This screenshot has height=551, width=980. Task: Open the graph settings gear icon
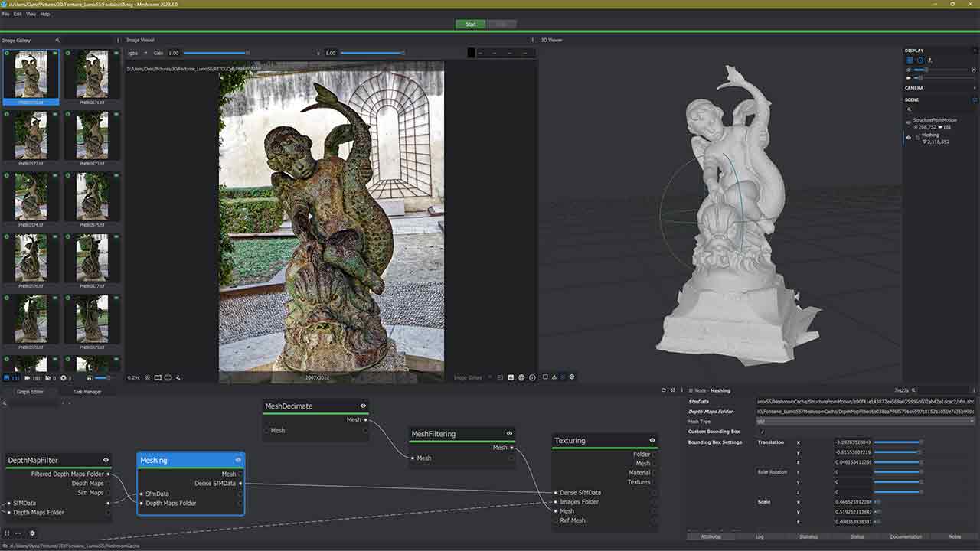point(32,533)
